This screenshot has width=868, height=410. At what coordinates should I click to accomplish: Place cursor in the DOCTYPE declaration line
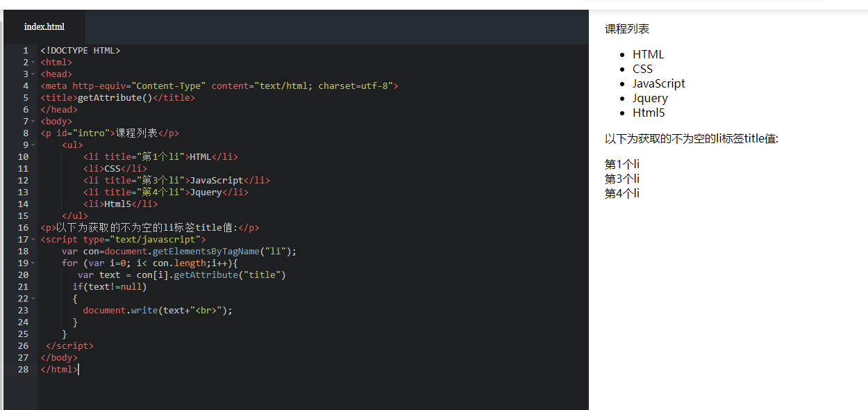(80, 51)
